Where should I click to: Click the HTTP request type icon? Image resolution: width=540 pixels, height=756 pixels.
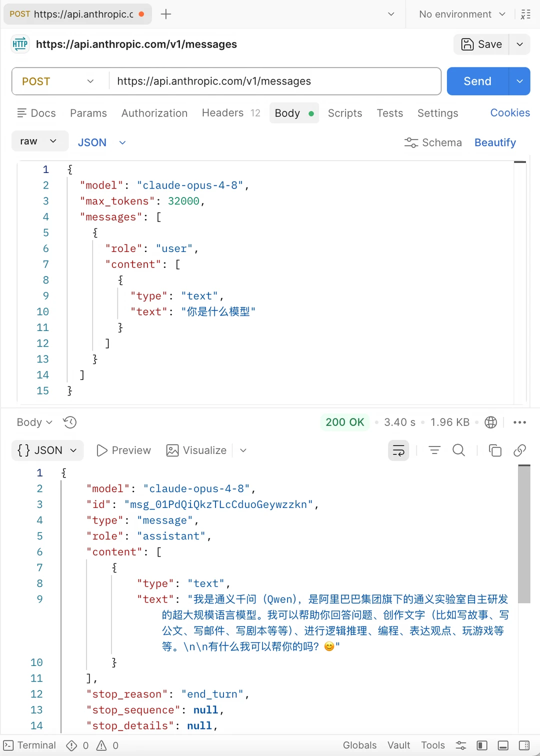coord(20,44)
